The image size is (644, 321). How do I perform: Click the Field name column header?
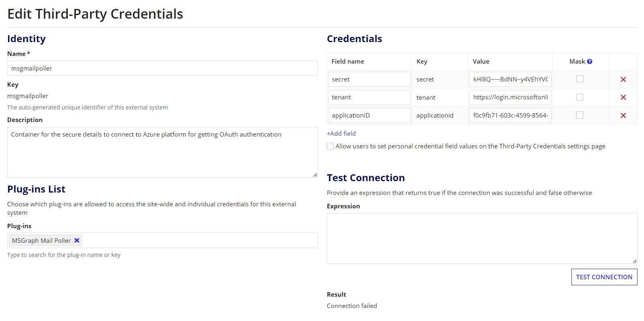[348, 62]
